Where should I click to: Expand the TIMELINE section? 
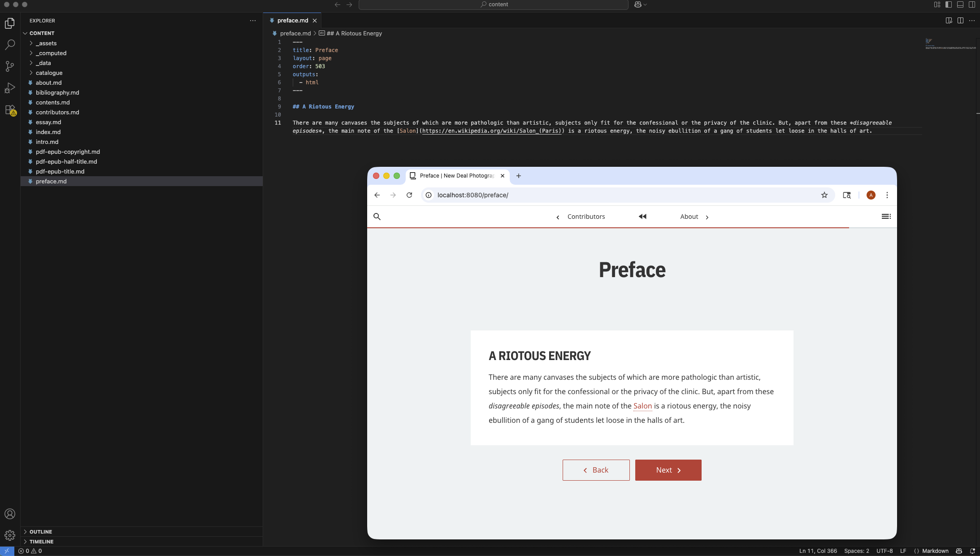[x=41, y=542]
